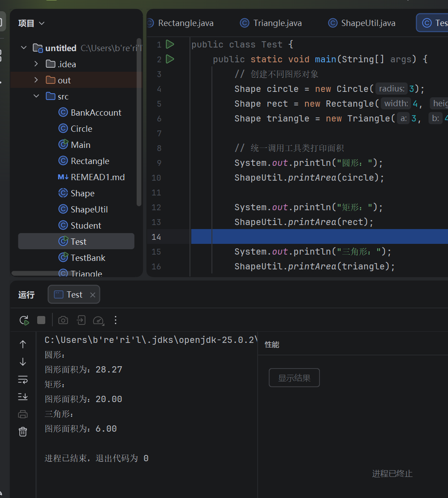
Task: Open the run toolbar more options menu
Action: [x=116, y=320]
